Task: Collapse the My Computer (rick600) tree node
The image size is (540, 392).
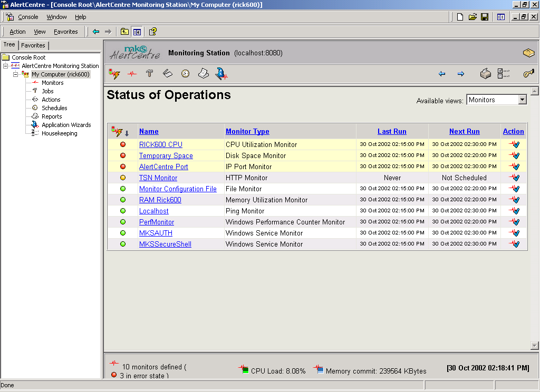Action: (x=16, y=74)
